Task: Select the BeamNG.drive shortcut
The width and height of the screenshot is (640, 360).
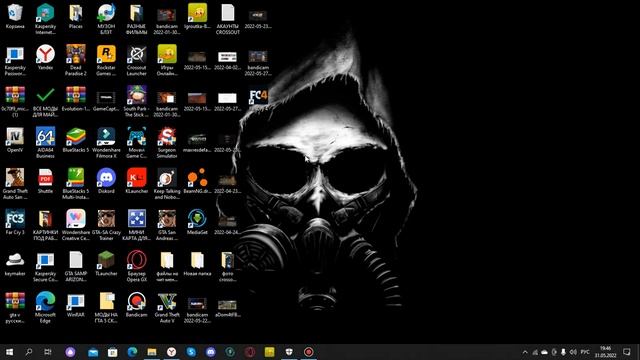Action: (197, 181)
